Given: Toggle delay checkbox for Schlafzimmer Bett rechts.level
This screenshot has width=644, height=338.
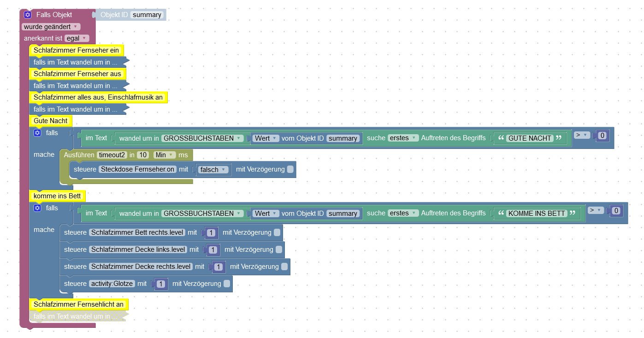Looking at the screenshot, I should (x=277, y=232).
